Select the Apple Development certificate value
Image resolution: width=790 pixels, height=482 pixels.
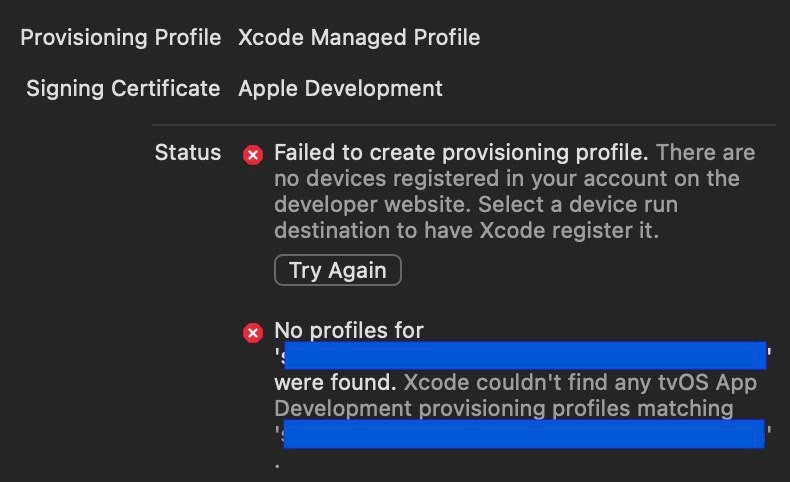pos(341,89)
